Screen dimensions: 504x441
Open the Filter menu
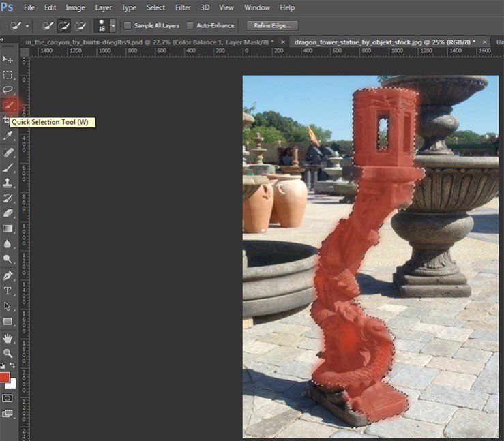183,7
